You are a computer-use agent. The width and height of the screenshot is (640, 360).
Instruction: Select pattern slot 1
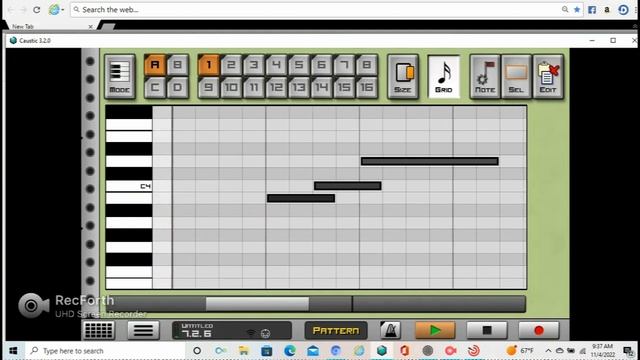(209, 65)
